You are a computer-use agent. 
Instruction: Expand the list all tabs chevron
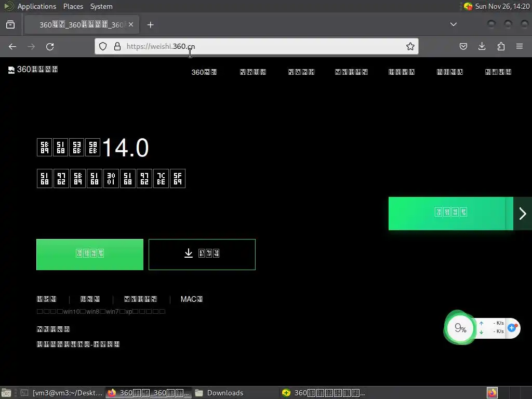tap(453, 24)
